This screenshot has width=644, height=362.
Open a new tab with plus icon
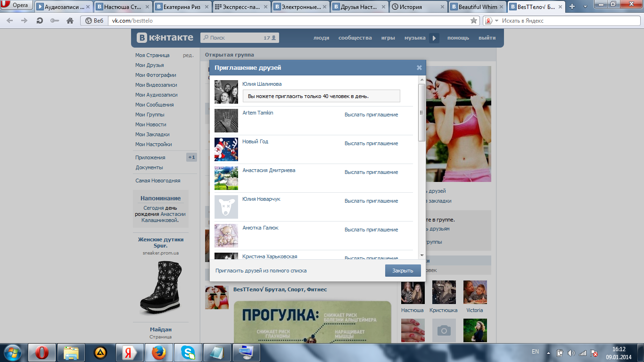tap(572, 7)
